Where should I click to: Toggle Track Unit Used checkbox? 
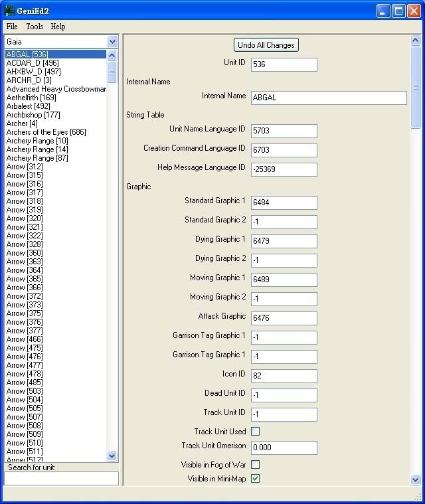click(x=255, y=432)
